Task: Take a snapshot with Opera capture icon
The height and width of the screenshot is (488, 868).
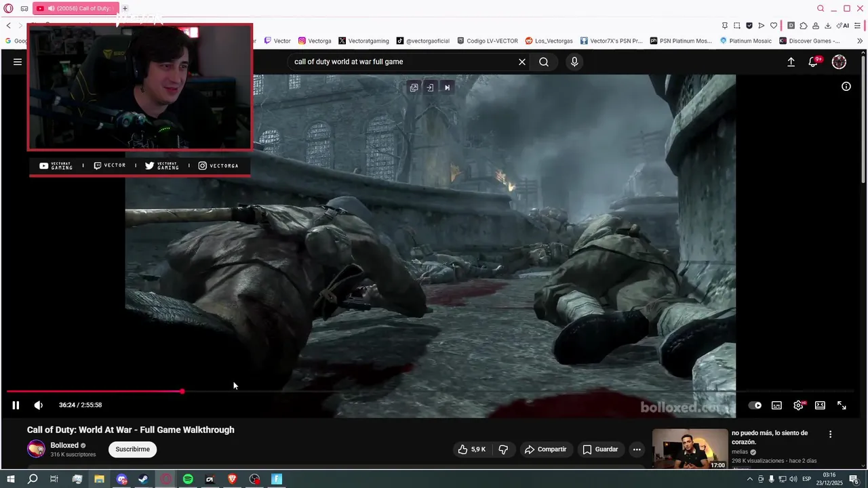Action: [x=736, y=26]
